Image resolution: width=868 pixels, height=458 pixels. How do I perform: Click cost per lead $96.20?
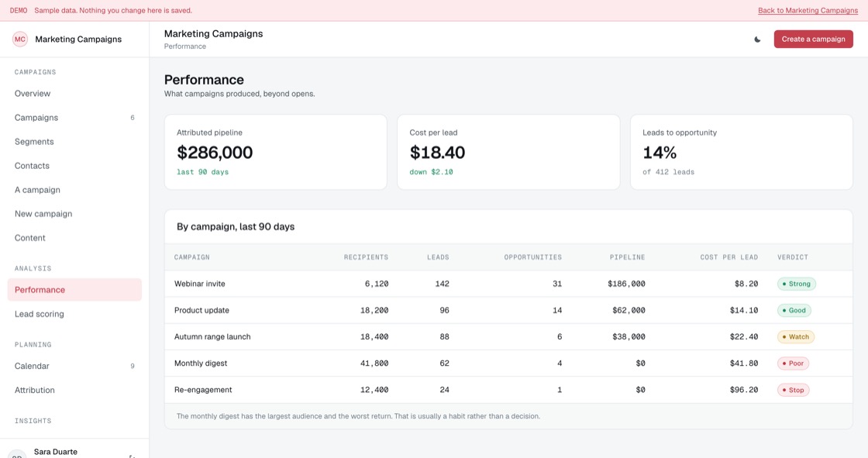pyautogui.click(x=744, y=390)
